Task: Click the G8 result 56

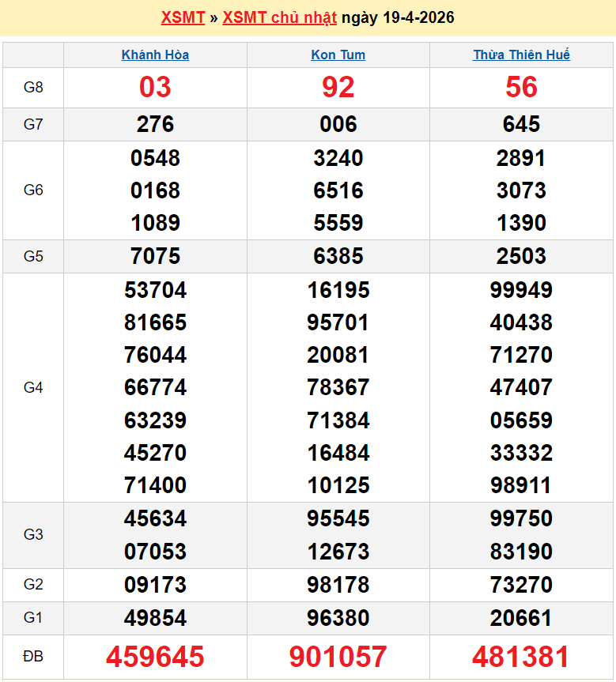Action: [521, 87]
